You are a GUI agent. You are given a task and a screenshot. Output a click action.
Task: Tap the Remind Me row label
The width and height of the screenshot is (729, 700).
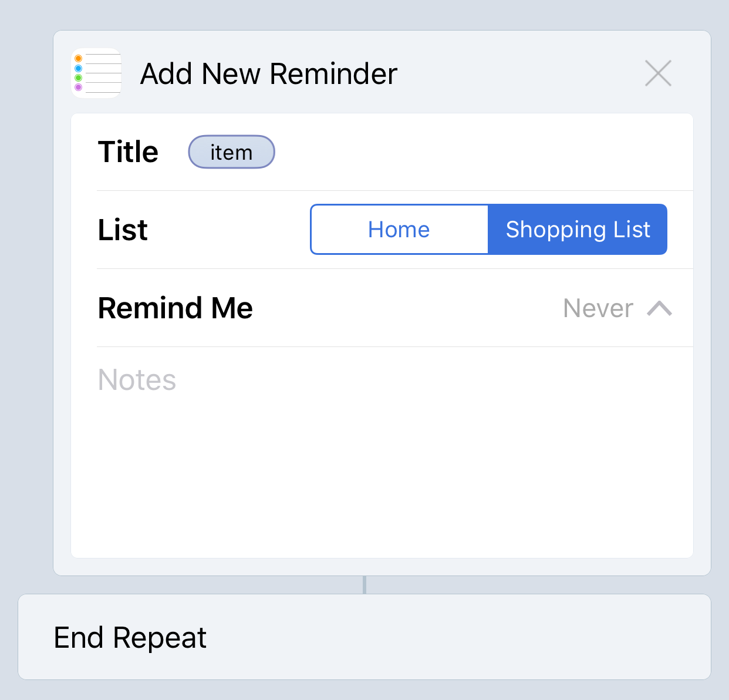pyautogui.click(x=175, y=308)
